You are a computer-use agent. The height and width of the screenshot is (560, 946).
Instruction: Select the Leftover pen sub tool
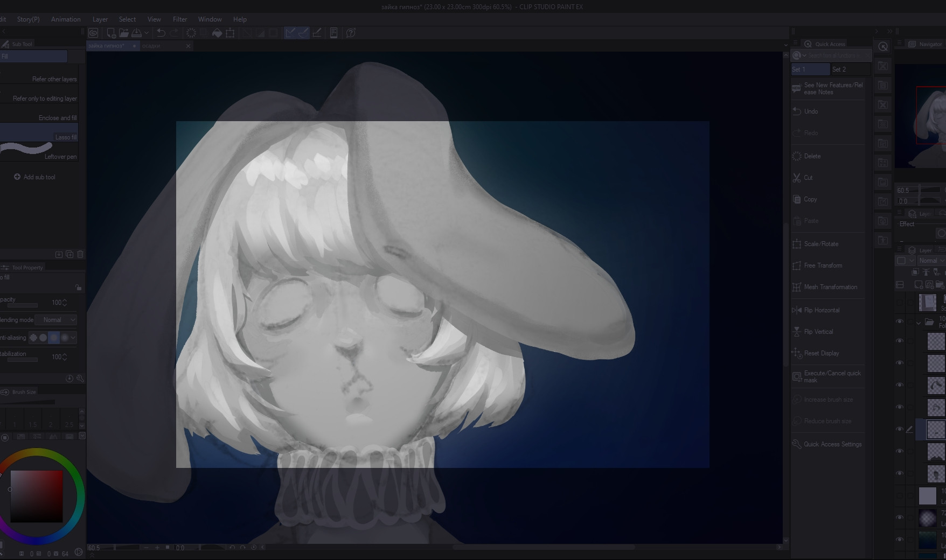(39, 152)
